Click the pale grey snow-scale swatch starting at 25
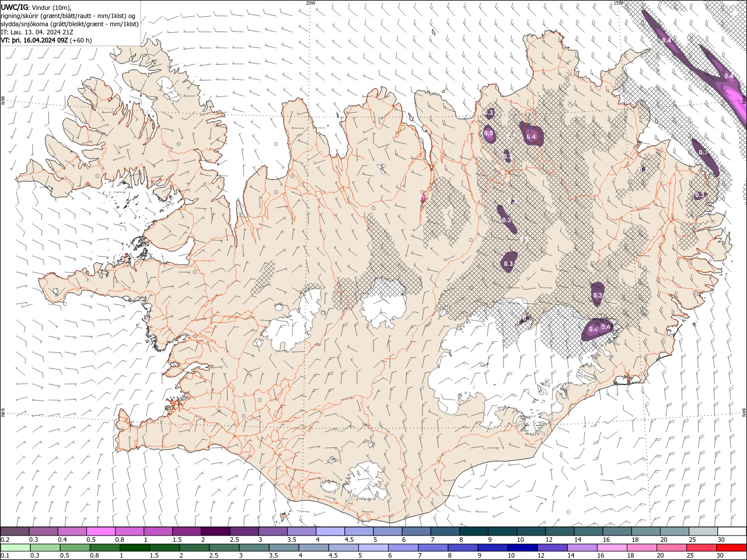The width and height of the screenshot is (747, 560). 703,531
